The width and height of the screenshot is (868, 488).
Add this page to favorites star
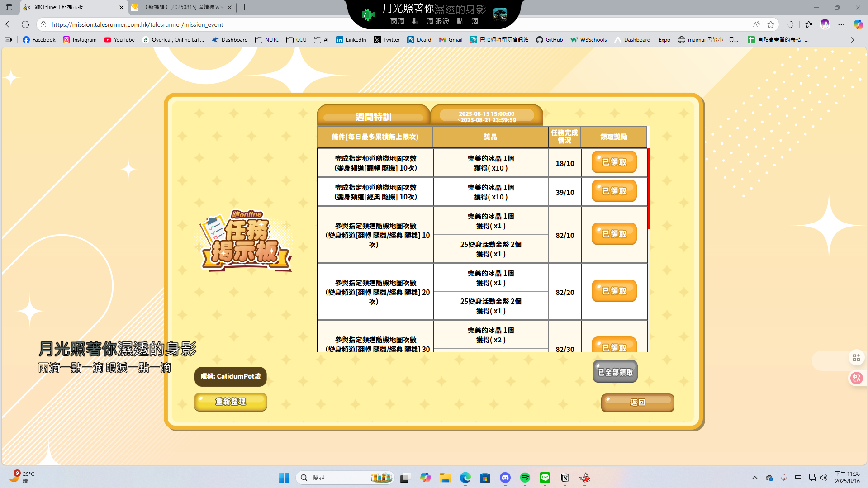tap(771, 24)
